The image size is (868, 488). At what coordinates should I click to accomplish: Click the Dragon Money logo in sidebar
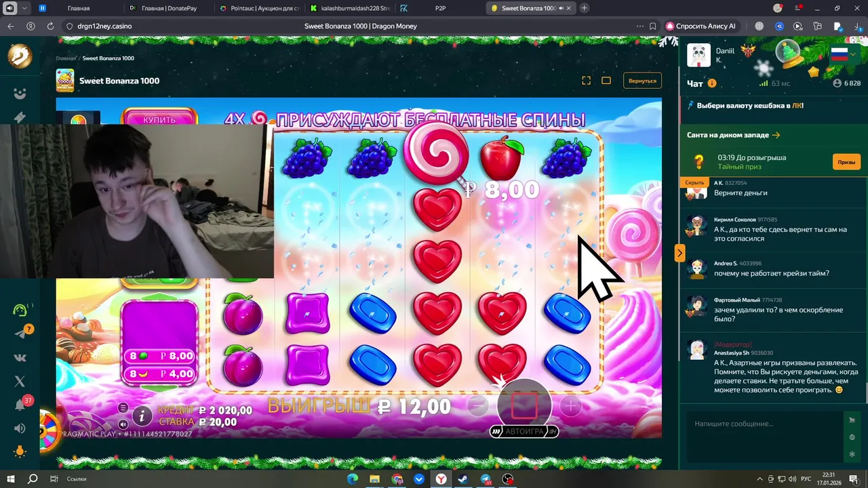[x=20, y=56]
